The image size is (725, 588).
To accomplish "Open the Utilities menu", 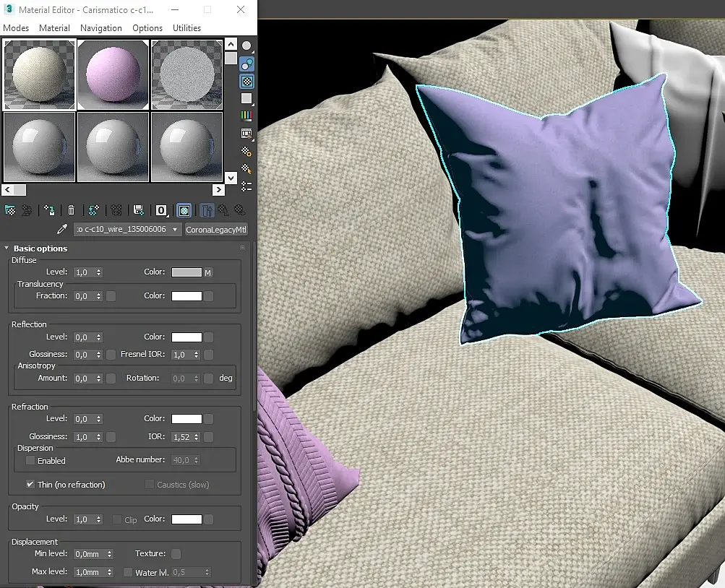I will click(x=186, y=28).
